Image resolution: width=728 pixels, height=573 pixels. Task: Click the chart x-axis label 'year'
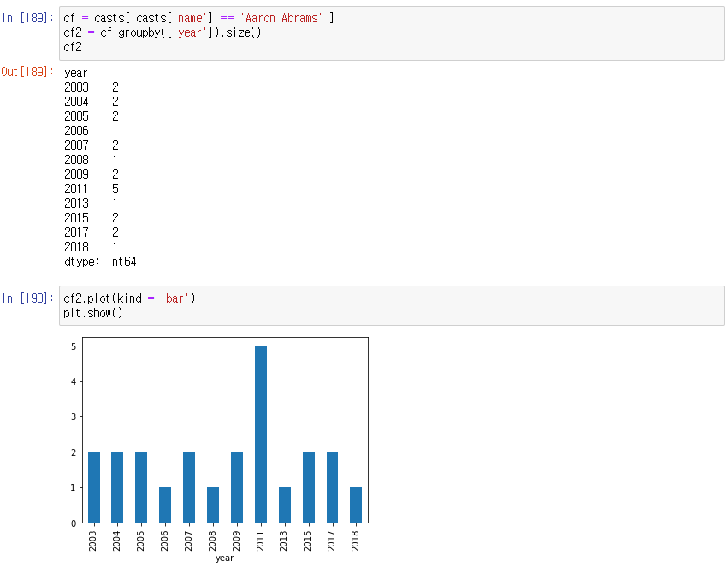coord(225,558)
